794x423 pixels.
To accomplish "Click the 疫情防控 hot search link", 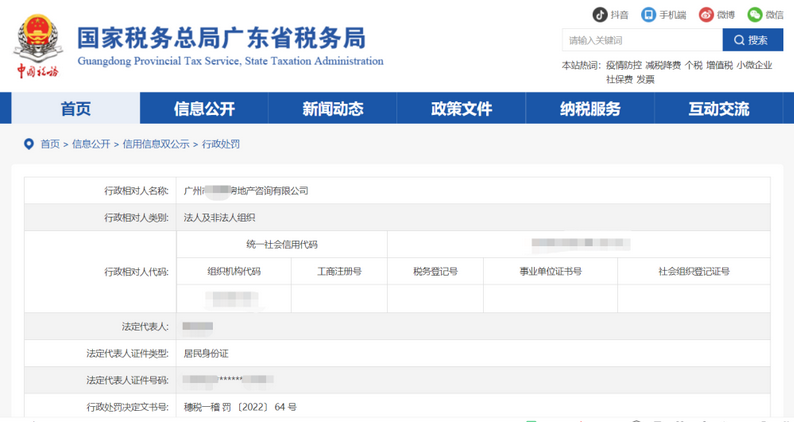I will pos(623,65).
